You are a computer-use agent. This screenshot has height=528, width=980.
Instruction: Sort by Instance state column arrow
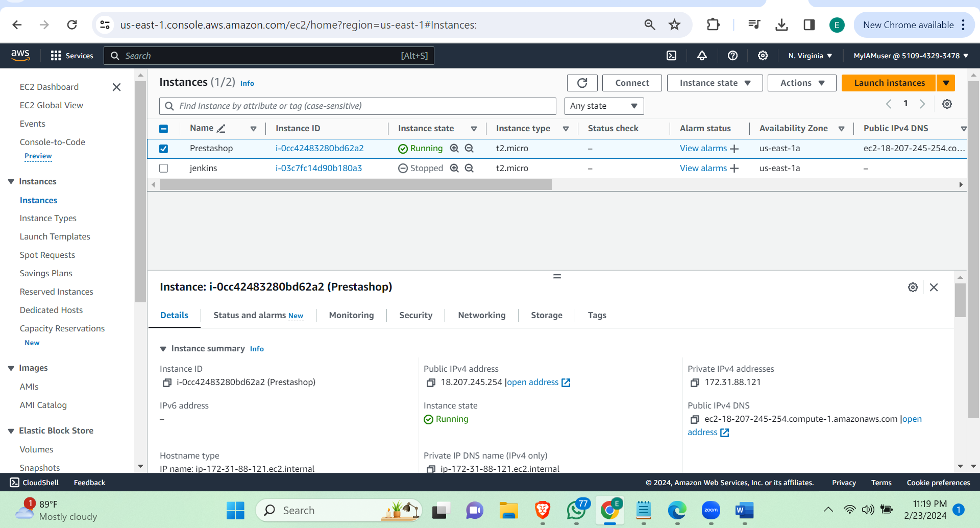pos(474,129)
